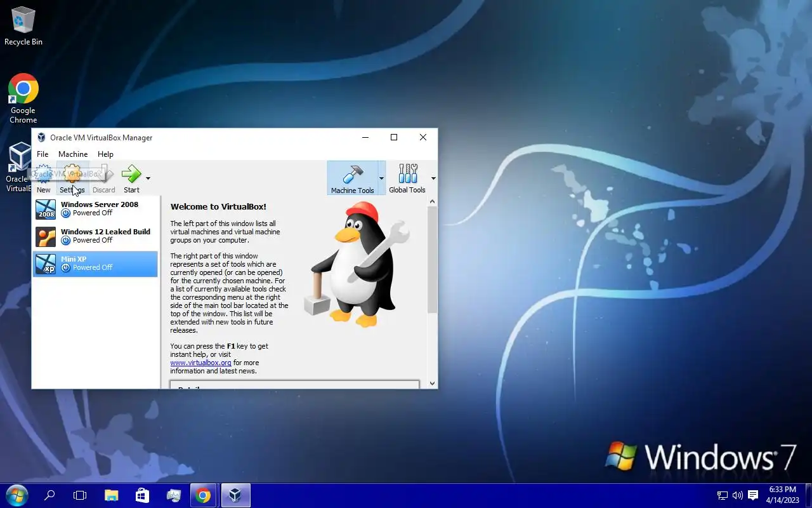Click the New virtual machine toolbar icon
Viewport: 812px width, 508px height.
43,174
